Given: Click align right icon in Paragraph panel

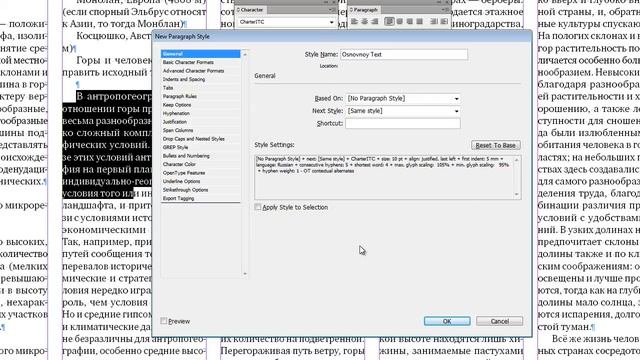Looking at the screenshot, I should [x=374, y=22].
